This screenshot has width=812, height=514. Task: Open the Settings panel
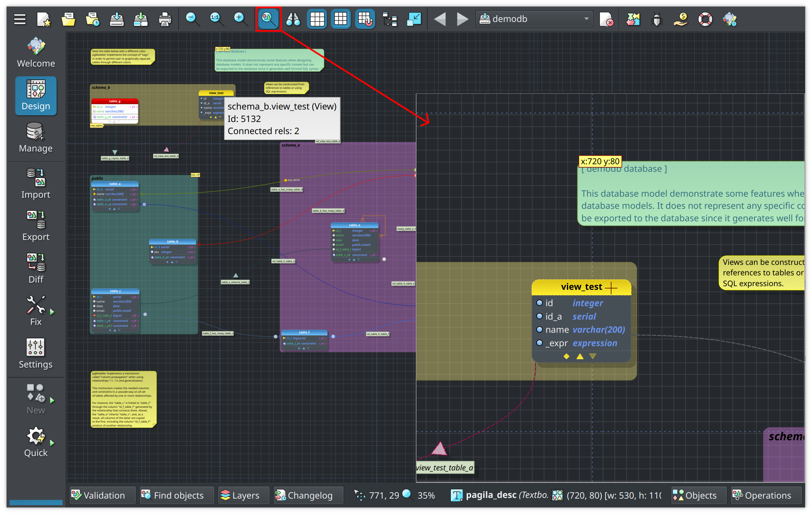pyautogui.click(x=36, y=353)
